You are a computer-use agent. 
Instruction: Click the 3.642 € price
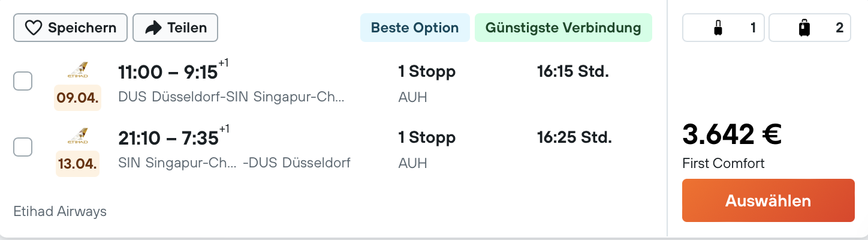click(731, 134)
